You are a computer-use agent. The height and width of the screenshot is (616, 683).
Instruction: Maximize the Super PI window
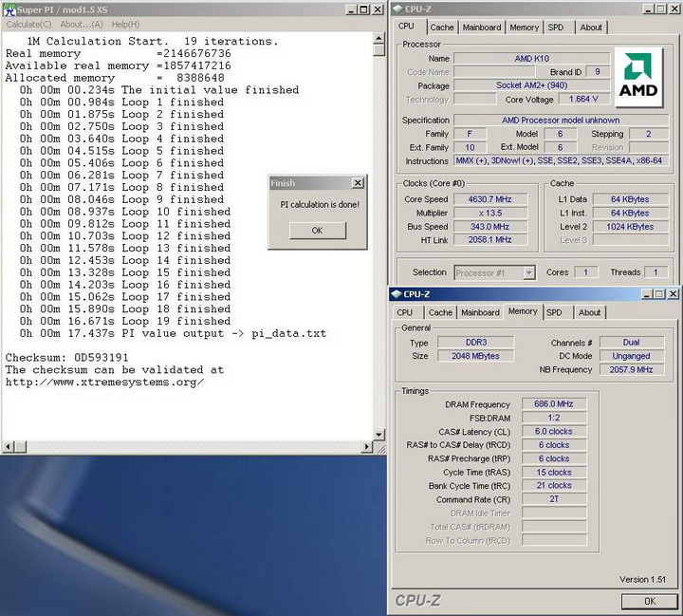(x=364, y=9)
